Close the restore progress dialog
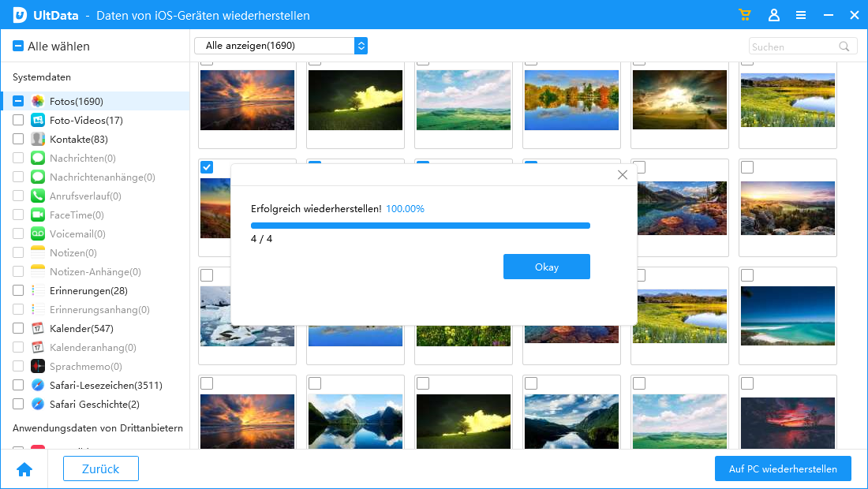The width and height of the screenshot is (868, 489). point(623,175)
